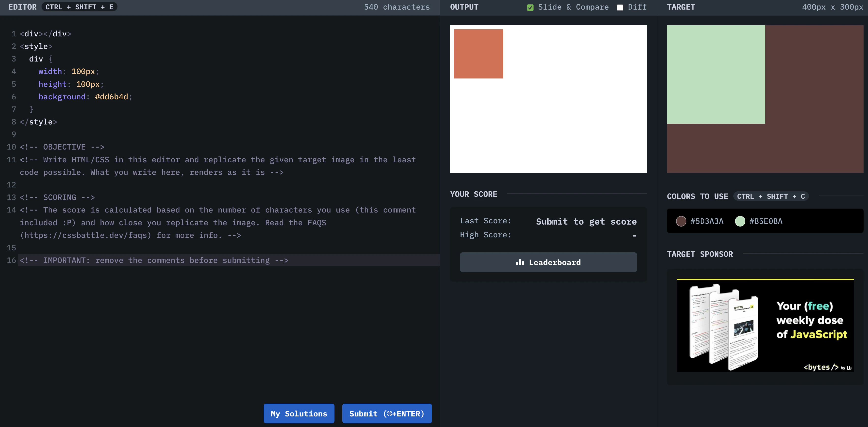The height and width of the screenshot is (427, 868).
Task: Click line number 9 in gutter
Action: [x=14, y=134]
